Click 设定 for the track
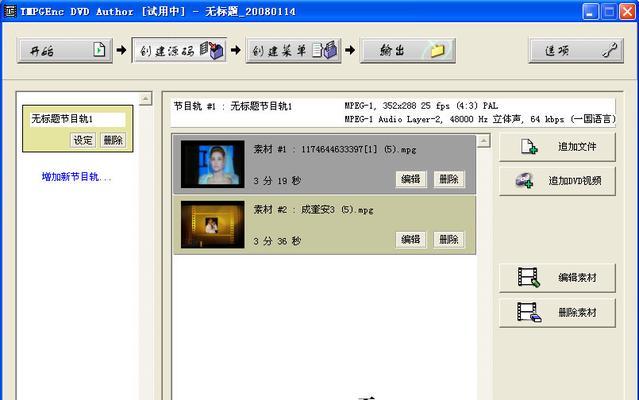 click(x=83, y=141)
